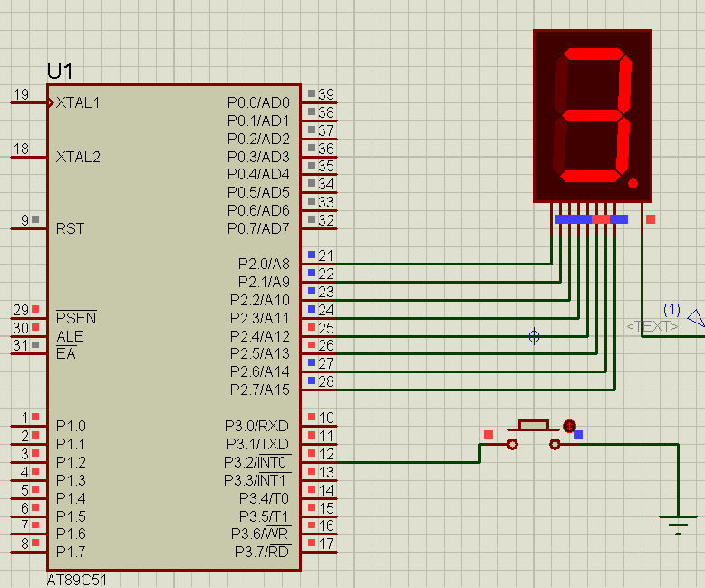Click the P0.7/AD7 pin label
The image size is (705, 588).
[258, 228]
